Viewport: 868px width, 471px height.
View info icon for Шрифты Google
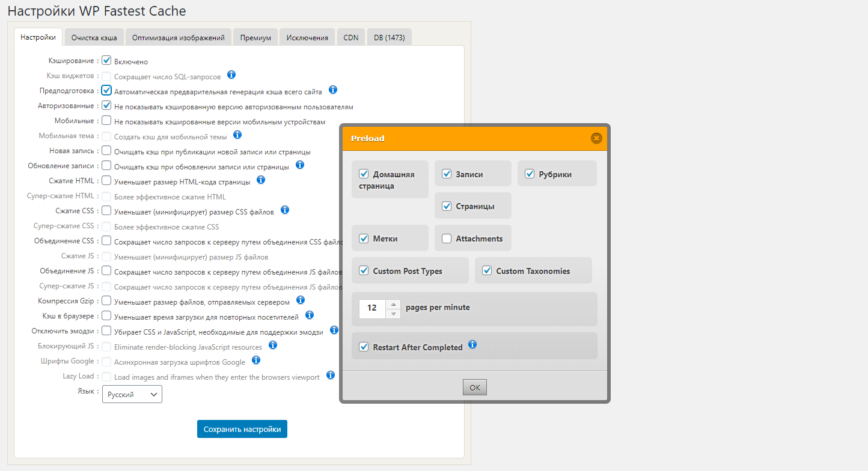pos(256,360)
